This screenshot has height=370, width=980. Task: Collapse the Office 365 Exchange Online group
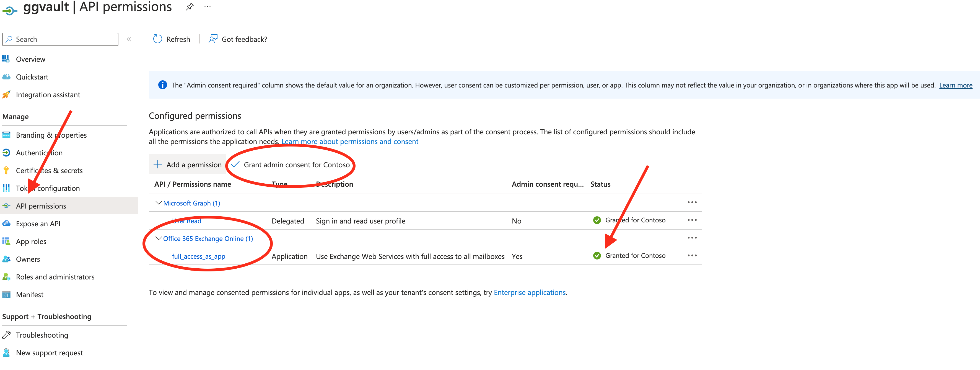pyautogui.click(x=159, y=238)
